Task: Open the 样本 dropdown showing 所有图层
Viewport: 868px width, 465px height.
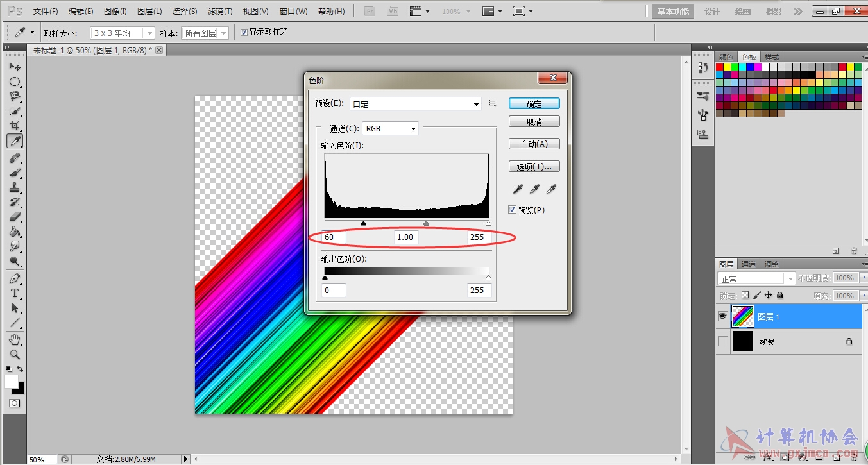Action: click(205, 33)
